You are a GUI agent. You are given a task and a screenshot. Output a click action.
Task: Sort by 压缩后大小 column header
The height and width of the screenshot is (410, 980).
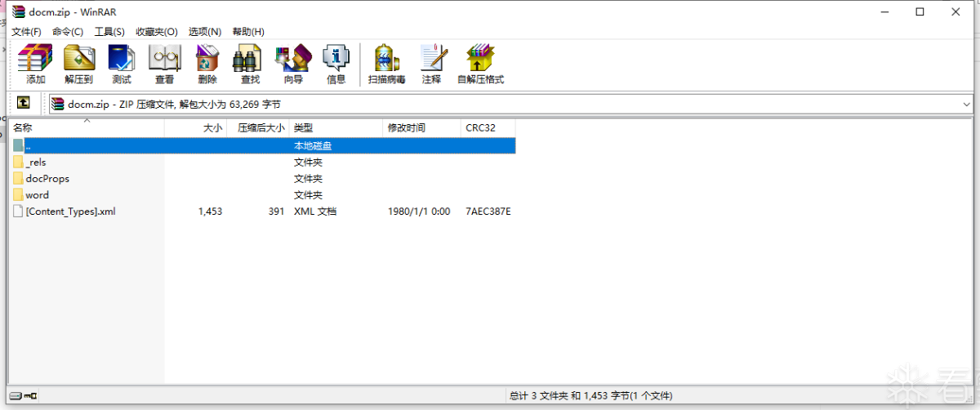257,128
